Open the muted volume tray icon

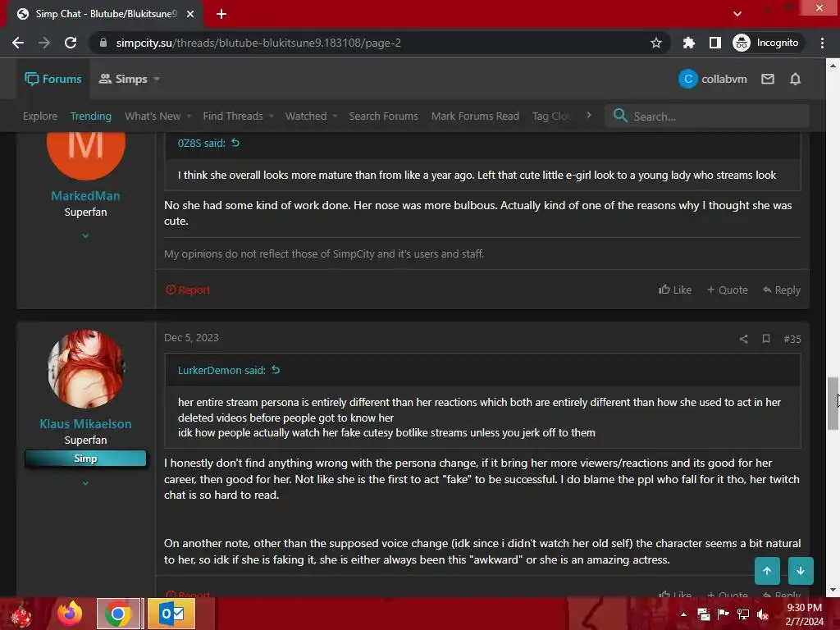[763, 614]
